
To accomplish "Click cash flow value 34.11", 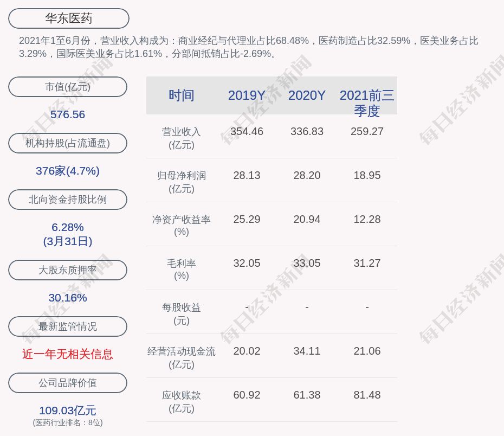I will coord(307,351).
